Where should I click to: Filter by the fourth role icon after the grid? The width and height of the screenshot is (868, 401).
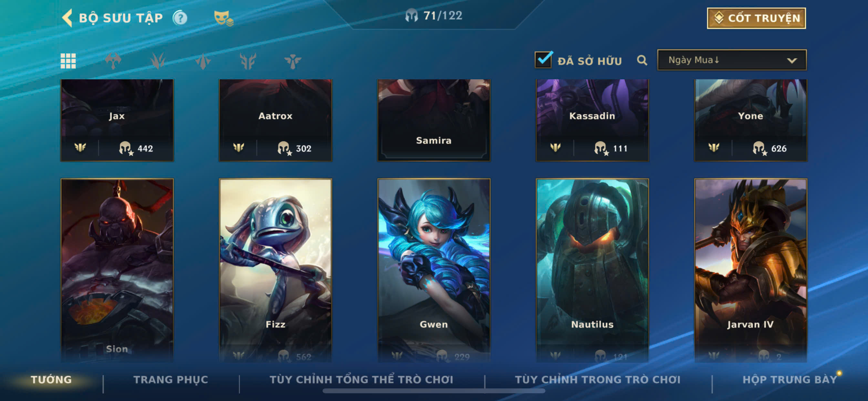click(x=248, y=61)
